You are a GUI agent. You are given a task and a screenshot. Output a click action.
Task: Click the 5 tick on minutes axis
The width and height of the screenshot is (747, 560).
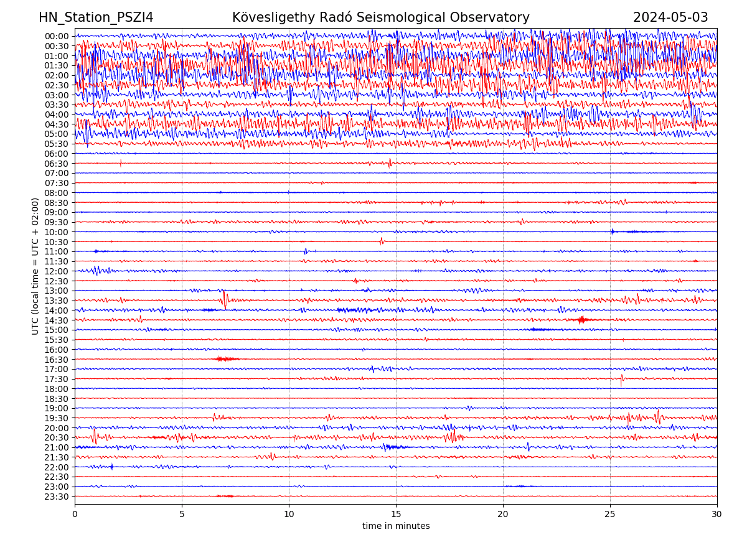[182, 515]
